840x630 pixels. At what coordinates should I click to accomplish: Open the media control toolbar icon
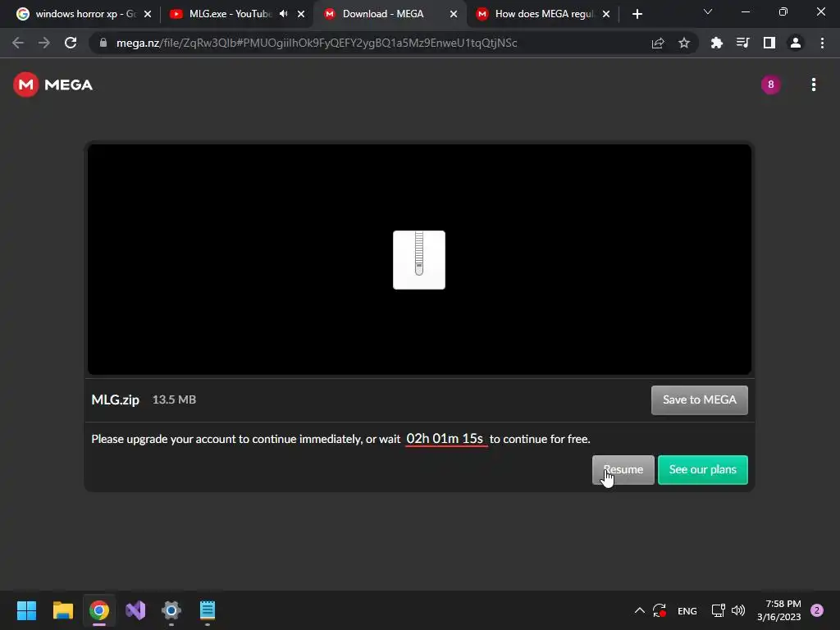[742, 43]
